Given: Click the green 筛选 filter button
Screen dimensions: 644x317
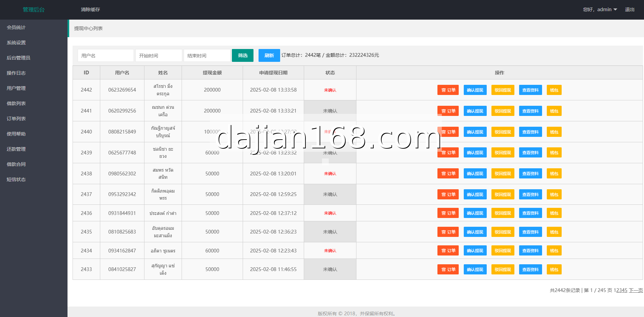Looking at the screenshot, I should tap(243, 55).
